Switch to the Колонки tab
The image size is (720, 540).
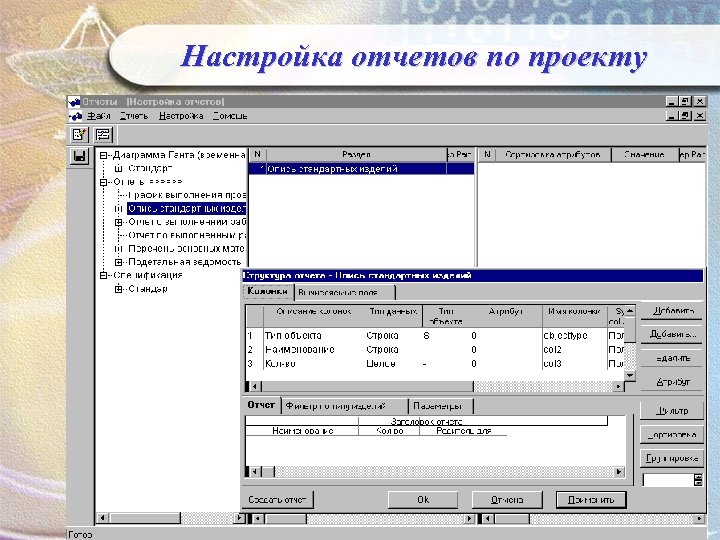pos(268,291)
